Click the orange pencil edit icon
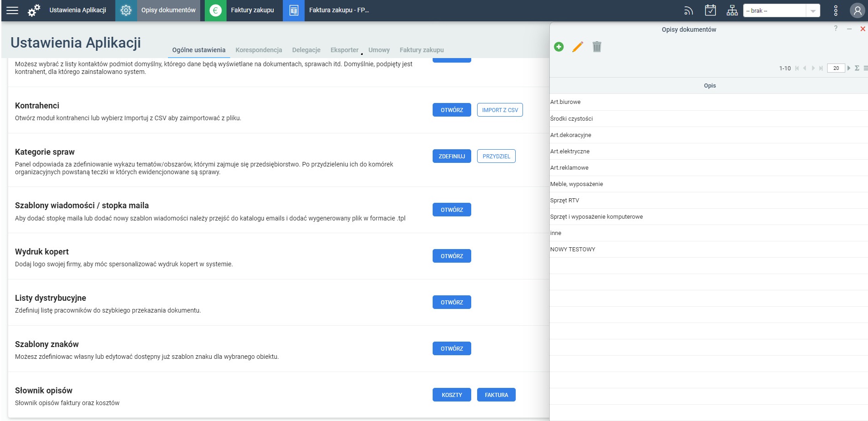This screenshot has height=421, width=868. coord(577,47)
